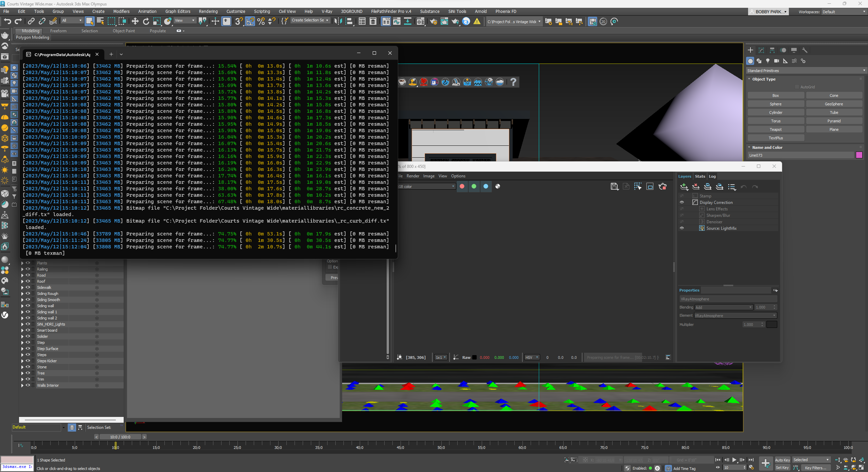This screenshot has height=472, width=868.
Task: Open the V-Ray menu
Action: point(327,12)
